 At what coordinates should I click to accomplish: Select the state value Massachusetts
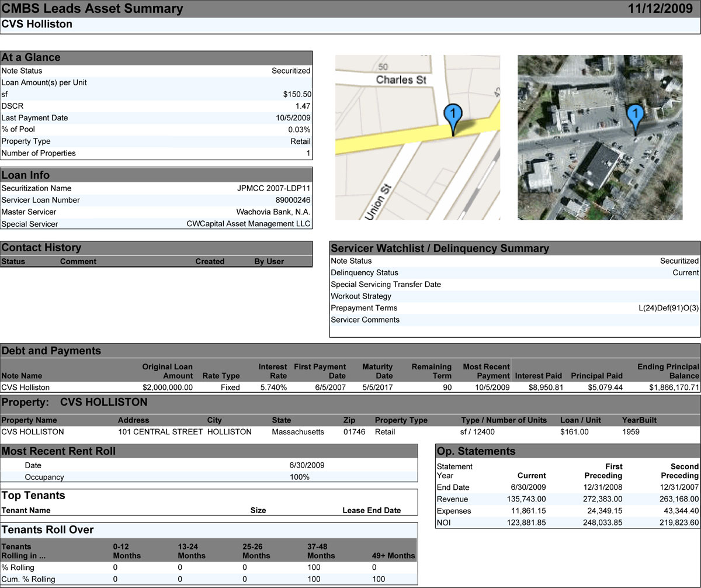point(298,432)
